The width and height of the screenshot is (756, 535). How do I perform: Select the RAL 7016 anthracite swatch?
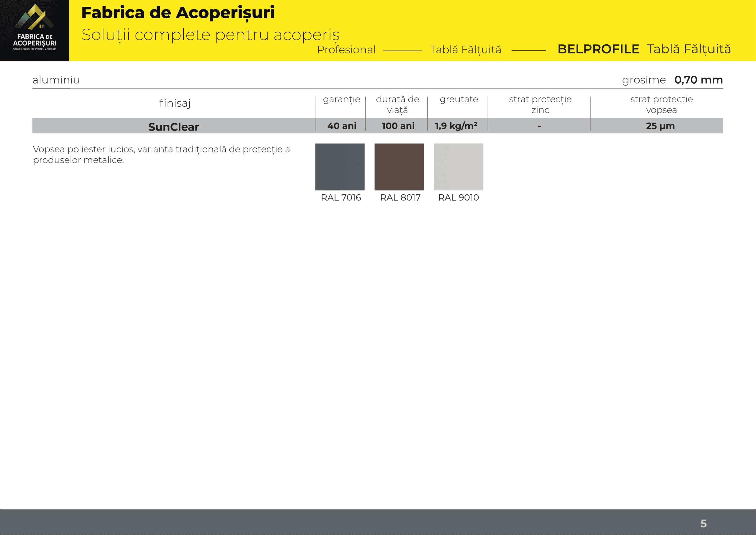tap(340, 167)
